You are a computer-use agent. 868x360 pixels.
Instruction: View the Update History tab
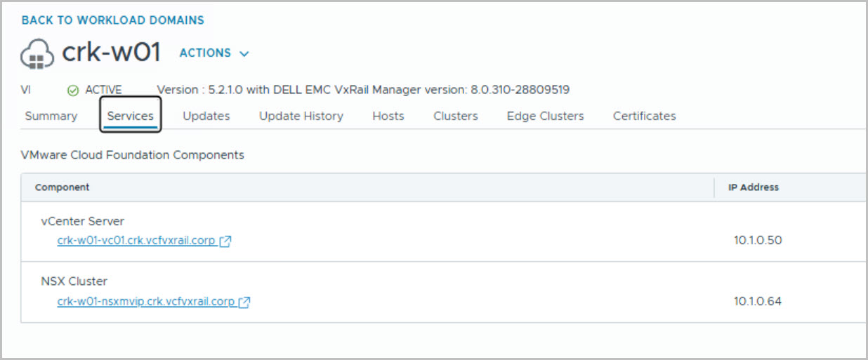[301, 116]
